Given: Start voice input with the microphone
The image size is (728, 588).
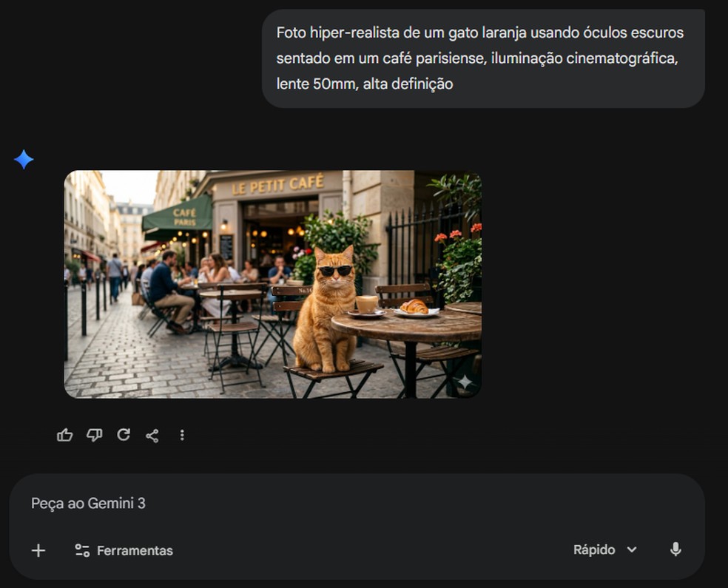Looking at the screenshot, I should point(675,550).
